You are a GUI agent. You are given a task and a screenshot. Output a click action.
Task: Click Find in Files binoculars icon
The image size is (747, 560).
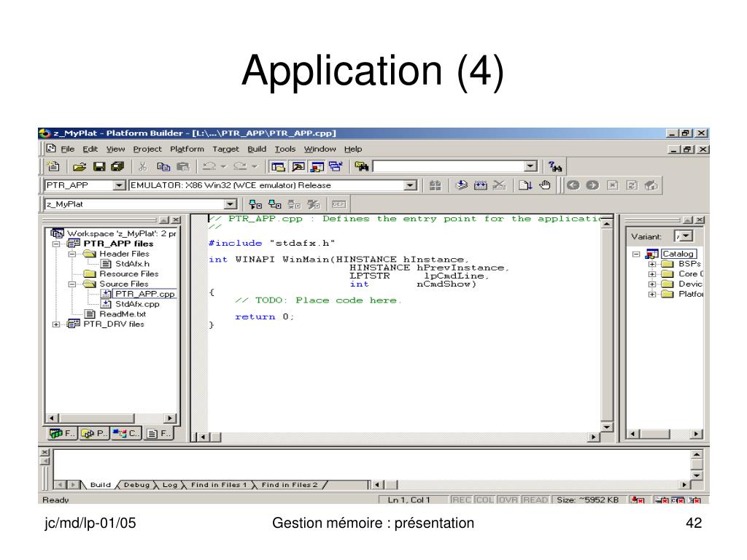(x=362, y=166)
